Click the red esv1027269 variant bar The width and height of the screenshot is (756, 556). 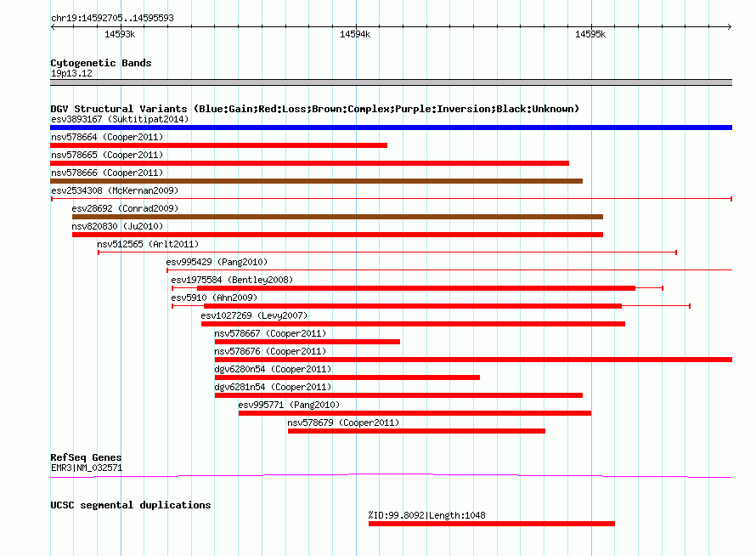[x=413, y=324]
